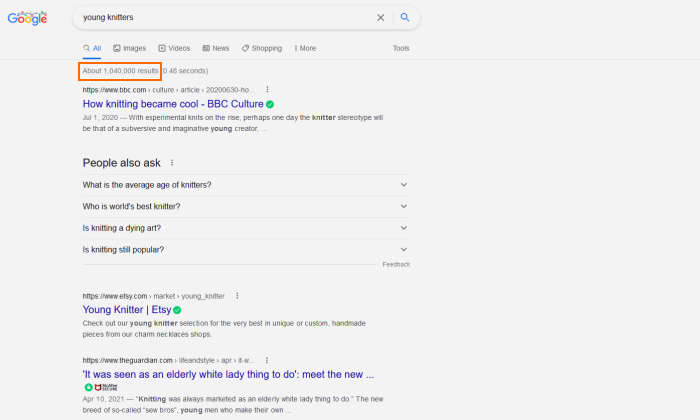Open the News tab

click(x=216, y=48)
